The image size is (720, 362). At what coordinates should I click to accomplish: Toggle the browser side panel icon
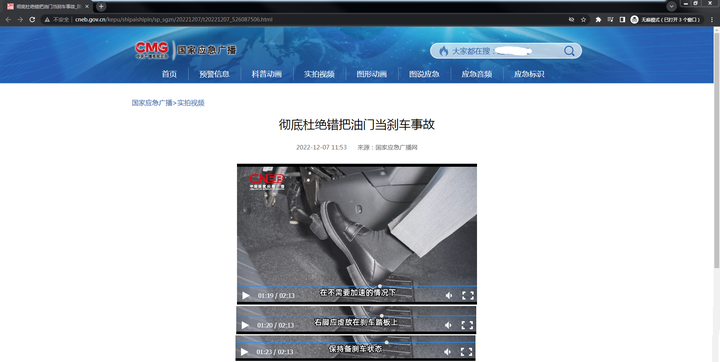pyautogui.click(x=622, y=20)
